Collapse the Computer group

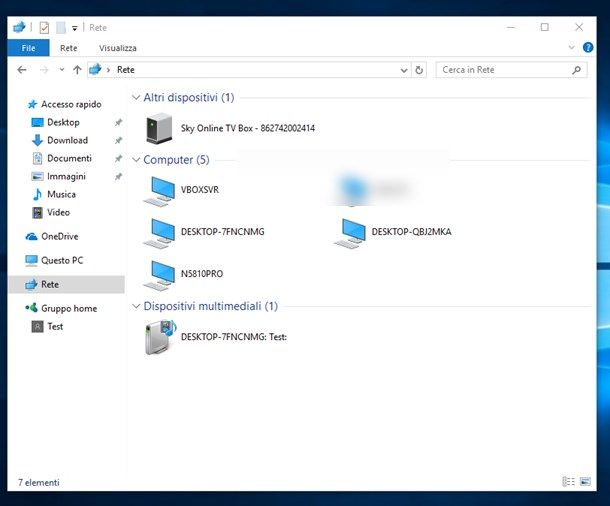(x=136, y=159)
